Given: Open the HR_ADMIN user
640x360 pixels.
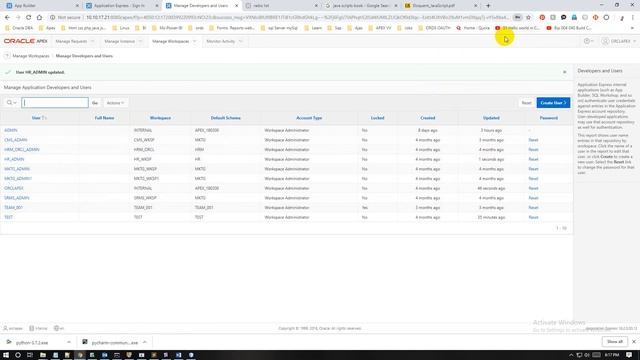Looking at the screenshot, I should (x=14, y=159).
